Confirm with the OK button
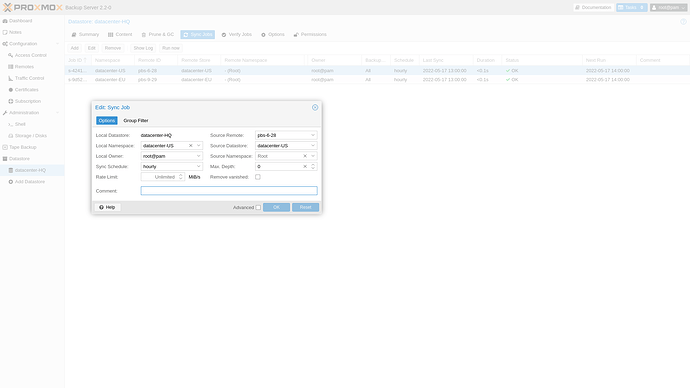690x388 pixels. tap(276, 207)
